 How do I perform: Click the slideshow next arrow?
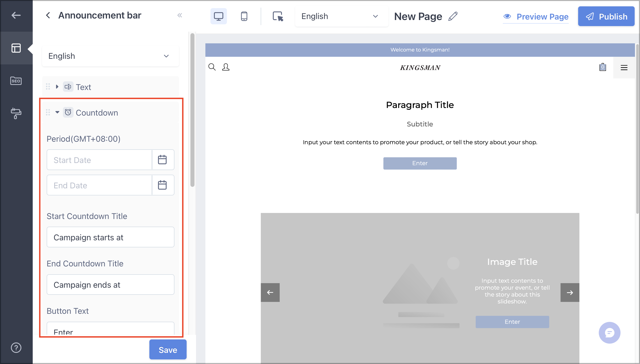click(x=570, y=293)
